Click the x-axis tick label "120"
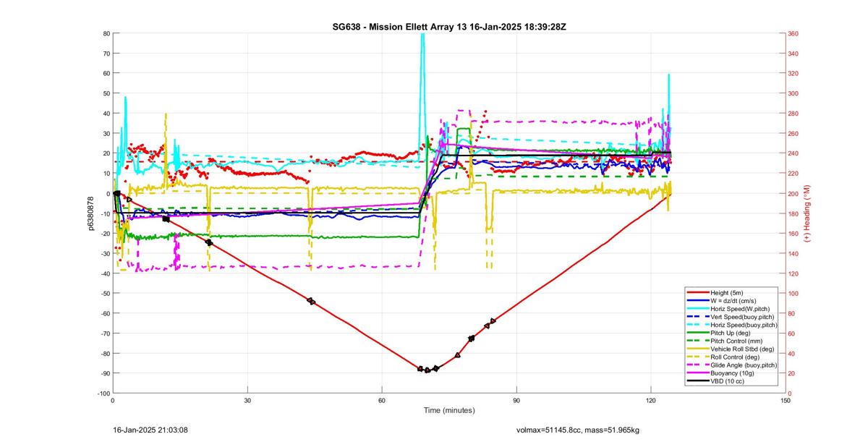The image size is (868, 442). (651, 400)
